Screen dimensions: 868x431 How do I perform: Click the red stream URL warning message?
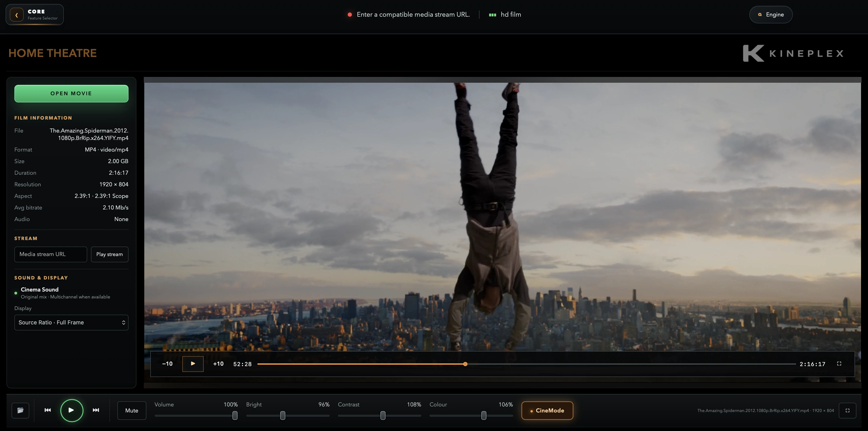pos(408,14)
